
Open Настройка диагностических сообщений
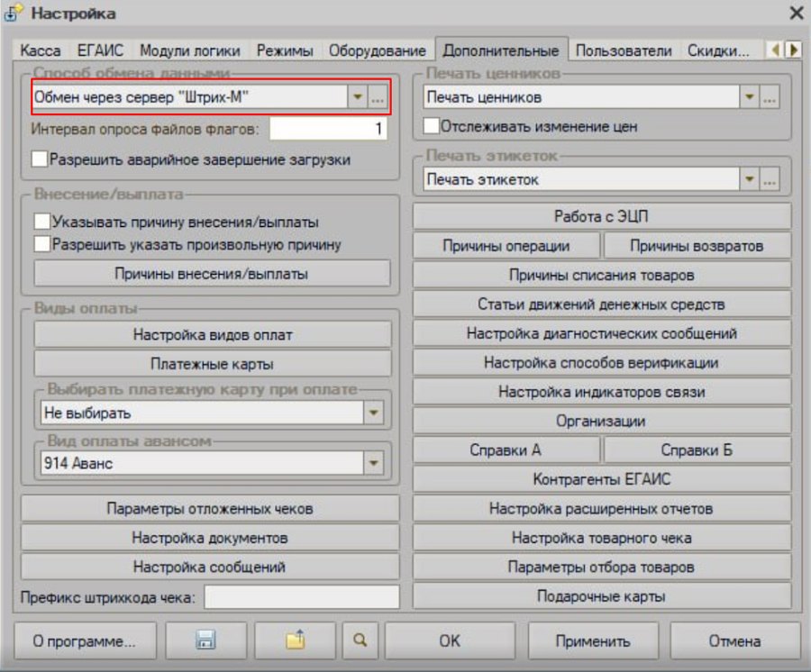[602, 333]
